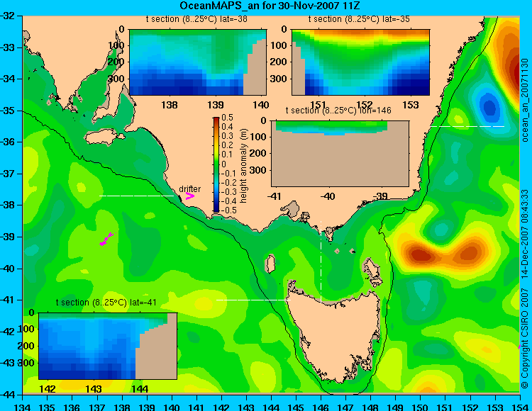Open the lat=-41 temperature section plot
This screenshot has height=411, width=532.
tap(108, 346)
